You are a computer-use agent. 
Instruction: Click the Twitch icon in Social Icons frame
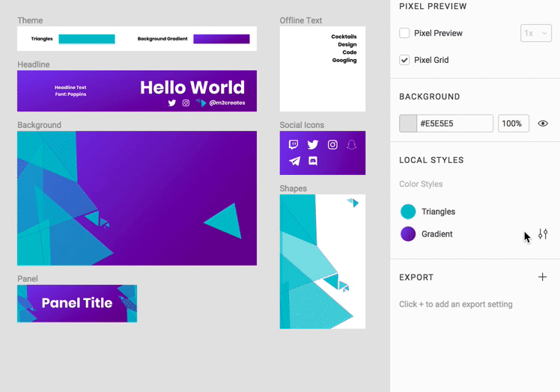(x=293, y=145)
